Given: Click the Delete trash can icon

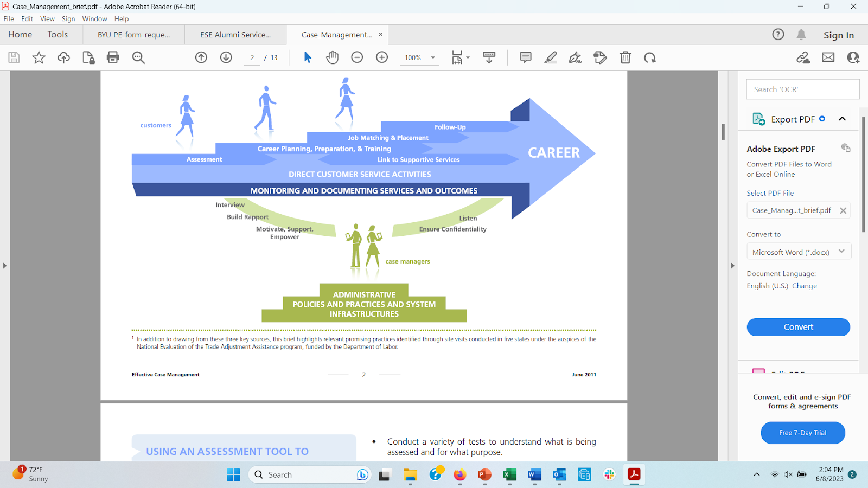Looking at the screenshot, I should click(626, 57).
